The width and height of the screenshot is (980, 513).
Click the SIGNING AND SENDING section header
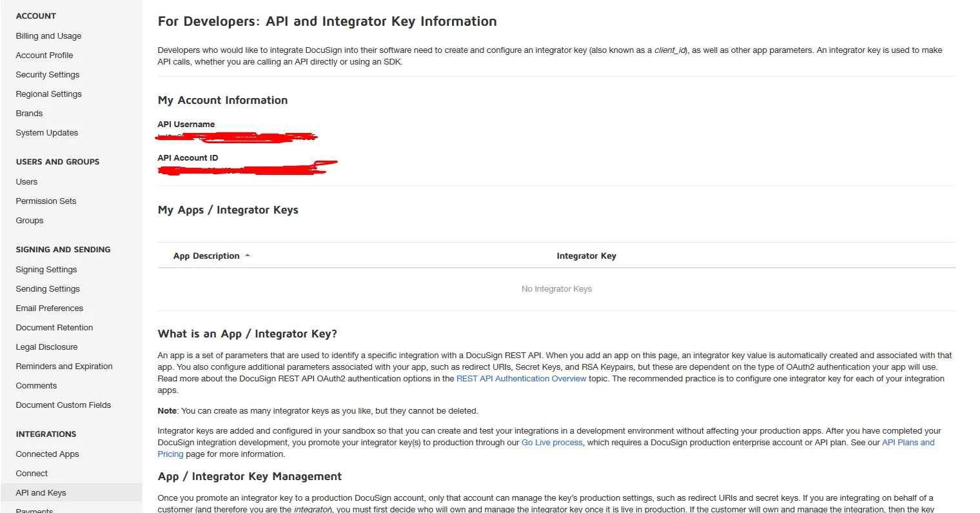(63, 250)
